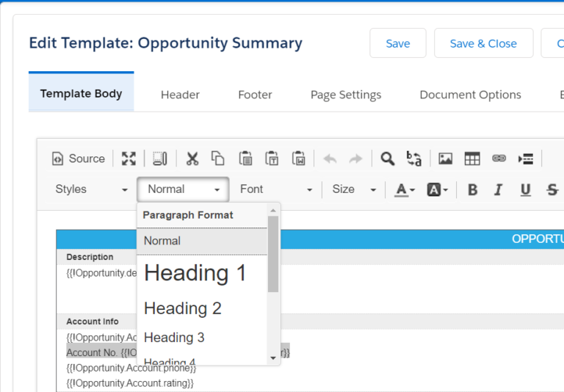Click the Save & Close button

(x=482, y=43)
